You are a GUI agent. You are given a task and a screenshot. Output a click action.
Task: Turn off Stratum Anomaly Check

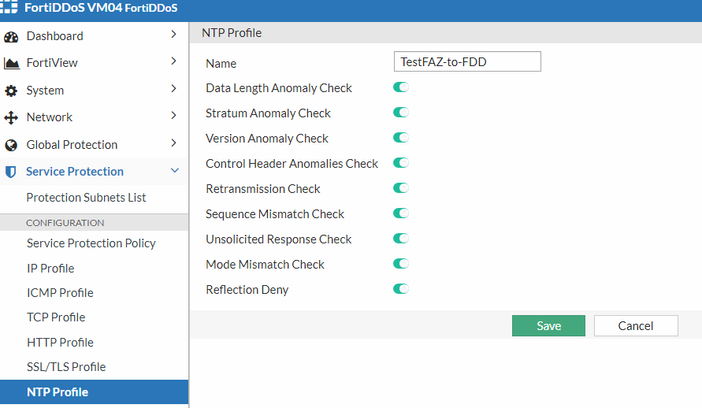pyautogui.click(x=401, y=113)
